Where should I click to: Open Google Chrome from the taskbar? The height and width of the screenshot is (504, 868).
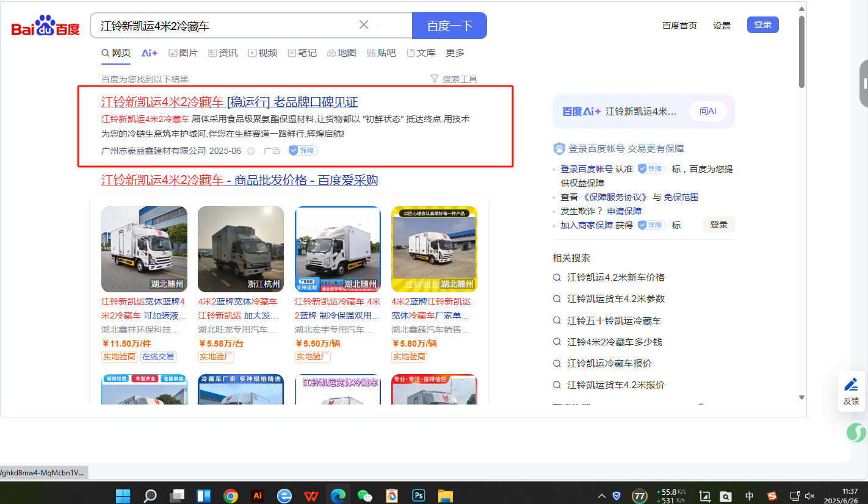231,495
